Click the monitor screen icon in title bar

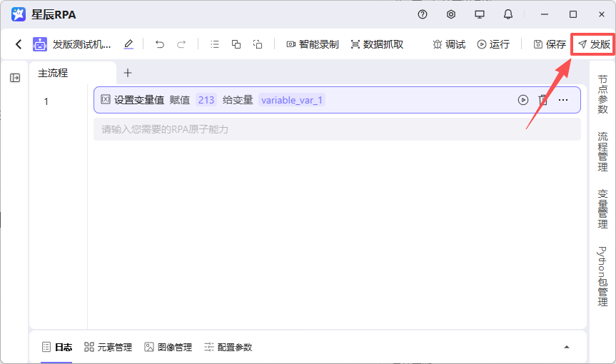tap(479, 14)
